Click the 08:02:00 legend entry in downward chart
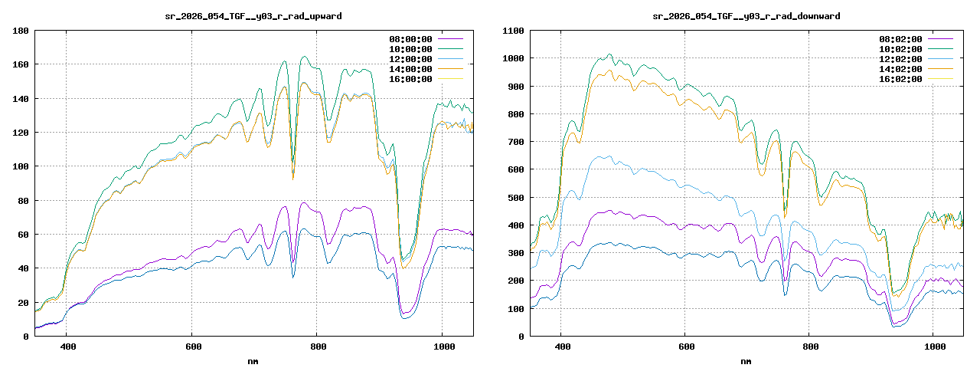Image resolution: width=980 pixels, height=368 pixels. [x=900, y=39]
